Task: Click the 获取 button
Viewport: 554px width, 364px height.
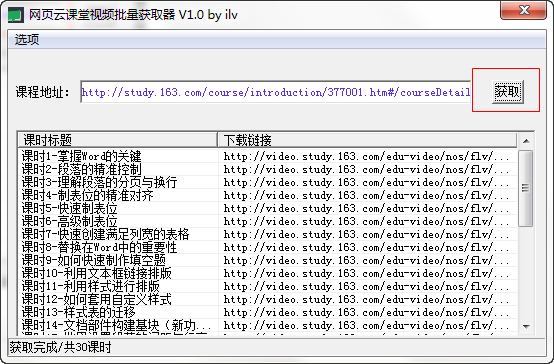Action: click(x=507, y=92)
